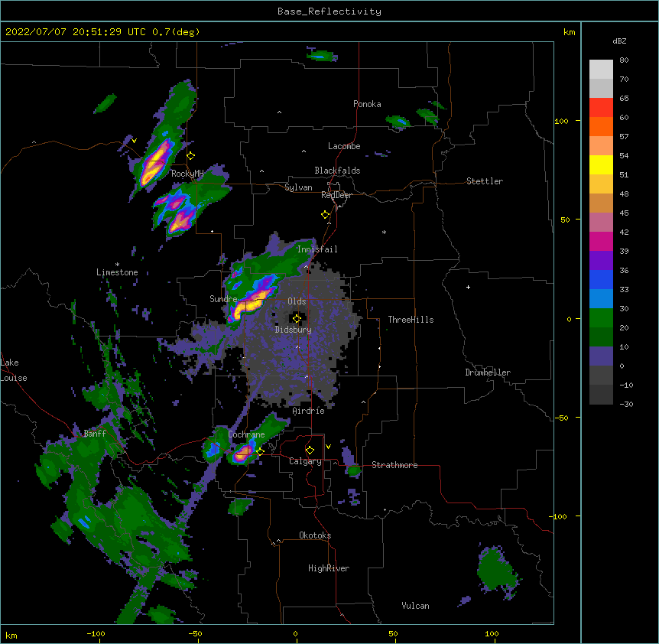This screenshot has width=659, height=644.
Task: Select the Lake Louise label
Action: 14,370
